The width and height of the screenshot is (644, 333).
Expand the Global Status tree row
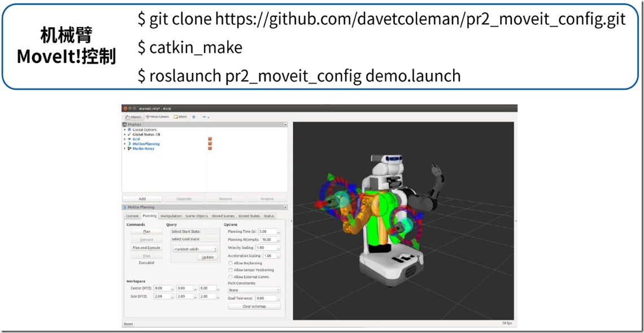coord(125,135)
